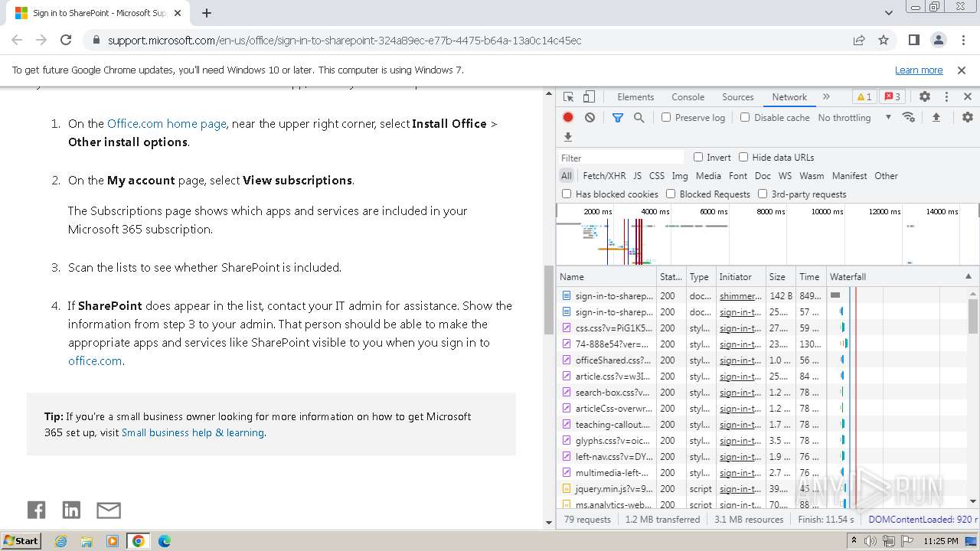The image size is (980, 551).
Task: Enable Preserve log checkbox
Action: click(666, 117)
